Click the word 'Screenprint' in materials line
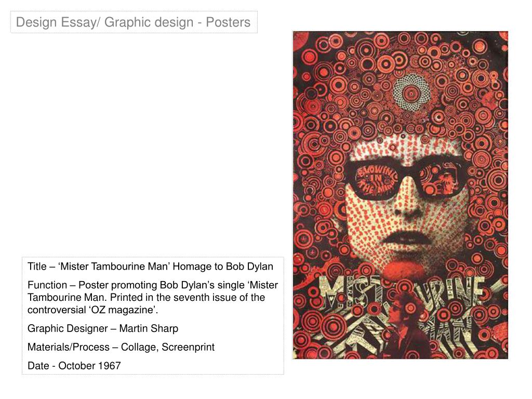Image resolution: width=532 pixels, height=399 pixels. tap(188, 347)
